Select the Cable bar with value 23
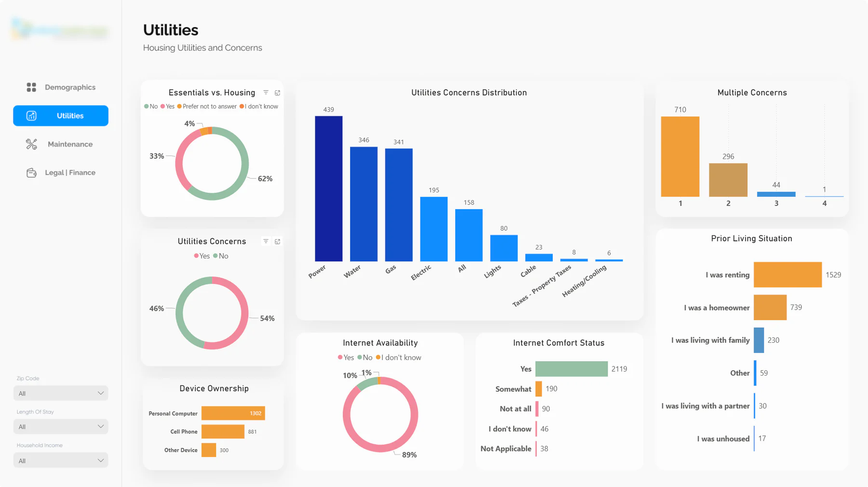Viewport: 868px width, 487px height. pyautogui.click(x=539, y=257)
